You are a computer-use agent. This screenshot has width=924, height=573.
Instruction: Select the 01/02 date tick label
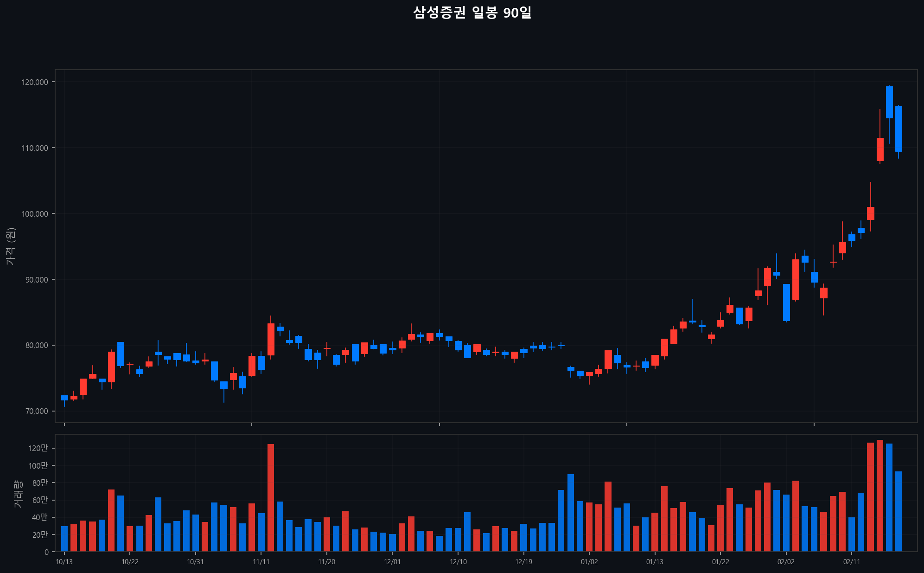pyautogui.click(x=590, y=561)
